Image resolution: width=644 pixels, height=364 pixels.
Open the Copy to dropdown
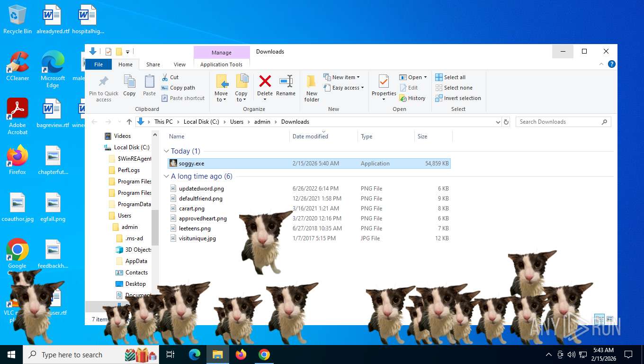pos(241,88)
